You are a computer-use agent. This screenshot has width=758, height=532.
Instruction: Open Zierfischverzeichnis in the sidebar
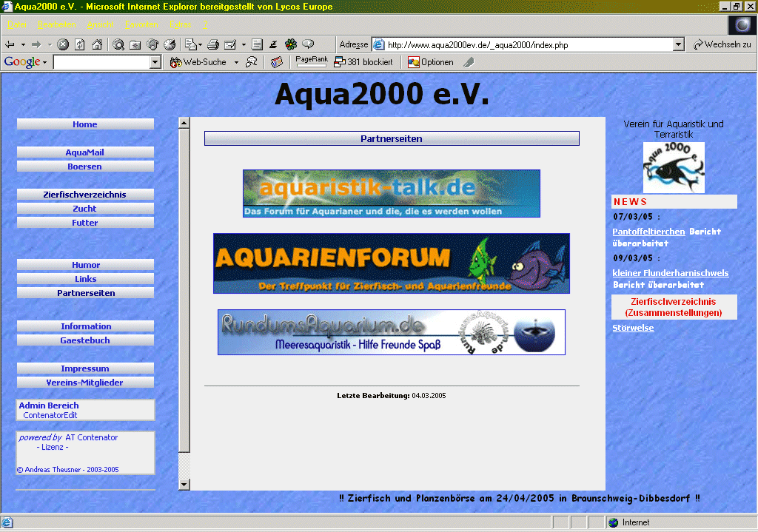pos(85,195)
